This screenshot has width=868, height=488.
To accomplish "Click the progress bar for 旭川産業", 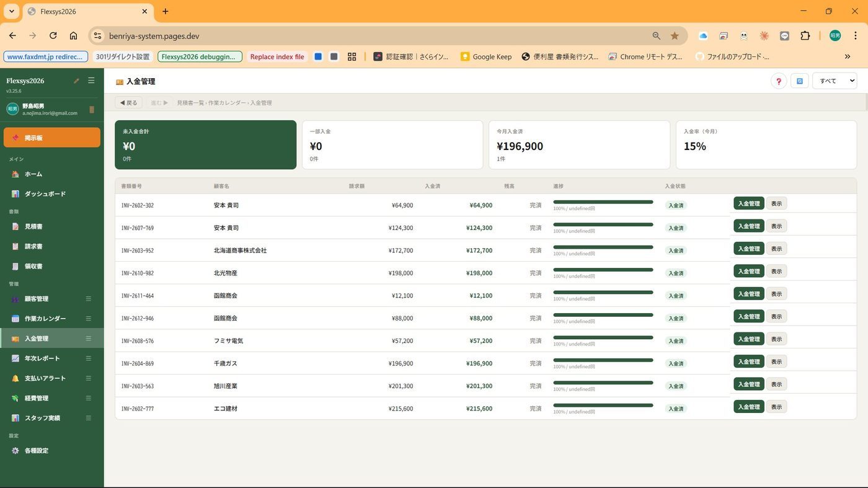I will 603,383.
